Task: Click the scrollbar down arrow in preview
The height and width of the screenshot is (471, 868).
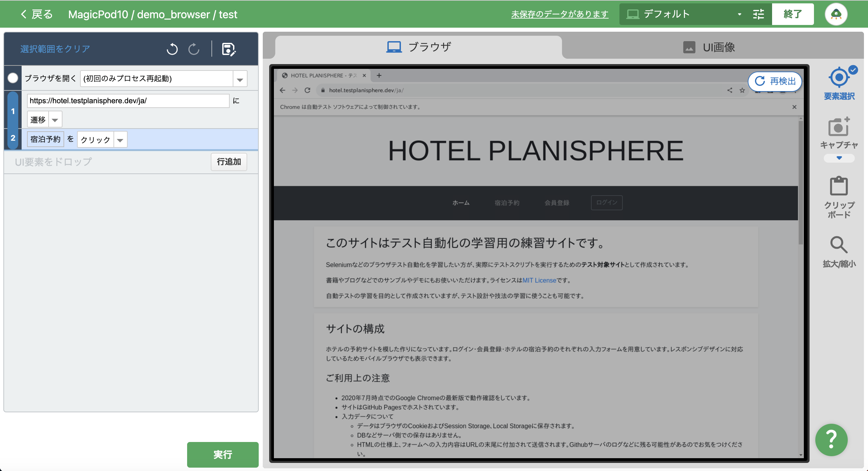Action: [800, 454]
